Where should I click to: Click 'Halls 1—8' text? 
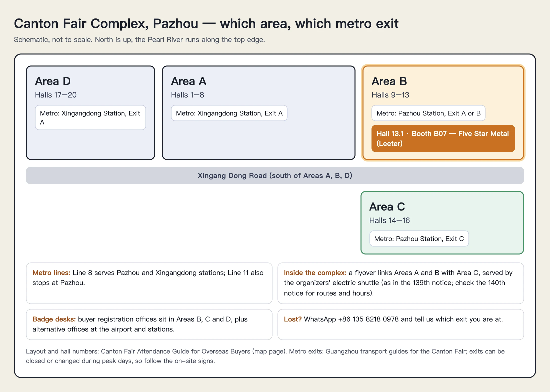187,95
